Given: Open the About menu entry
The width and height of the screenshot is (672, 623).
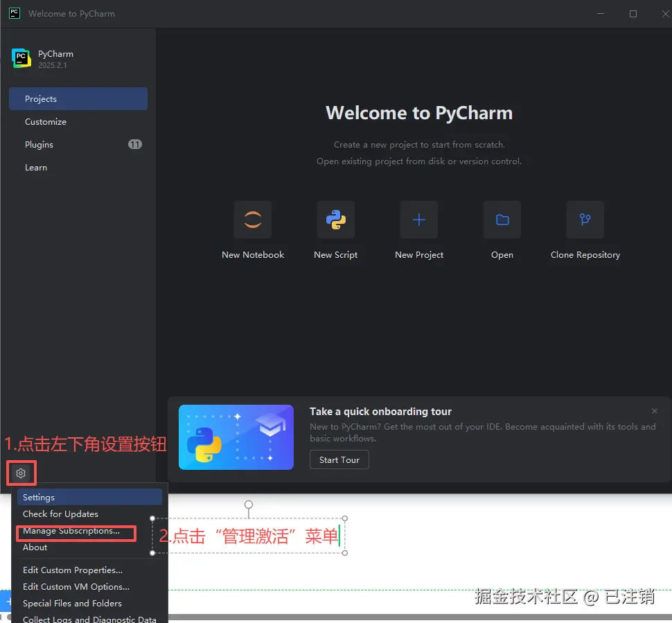Looking at the screenshot, I should coord(89,547).
